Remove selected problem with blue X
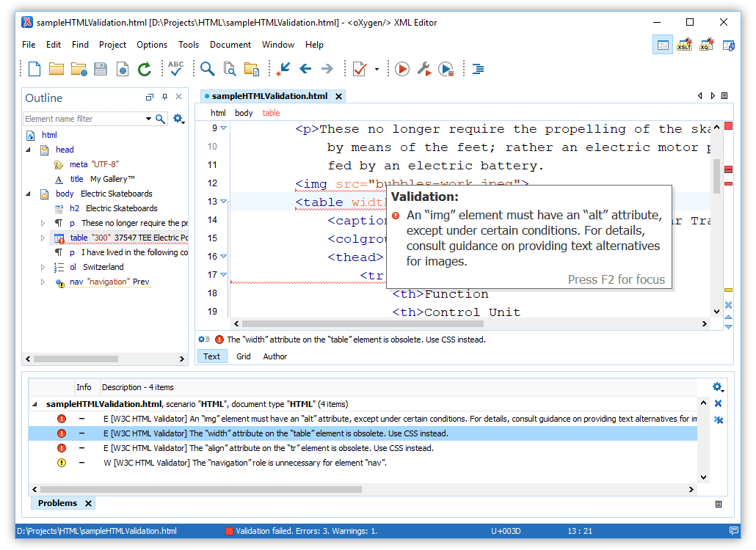This screenshot has width=756, height=550. coord(718,403)
